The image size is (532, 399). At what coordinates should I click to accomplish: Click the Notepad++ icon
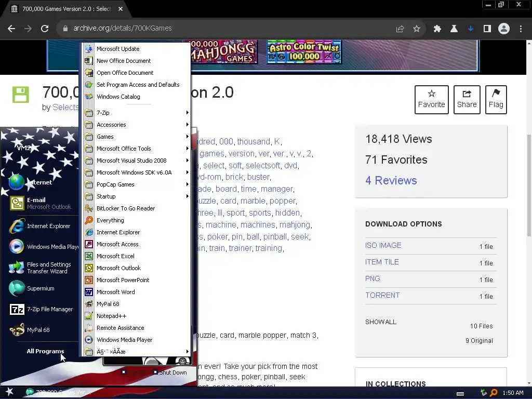tap(89, 316)
